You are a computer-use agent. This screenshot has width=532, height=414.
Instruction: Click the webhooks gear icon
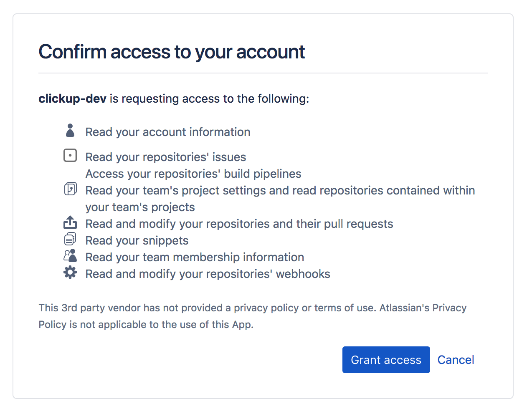point(70,273)
